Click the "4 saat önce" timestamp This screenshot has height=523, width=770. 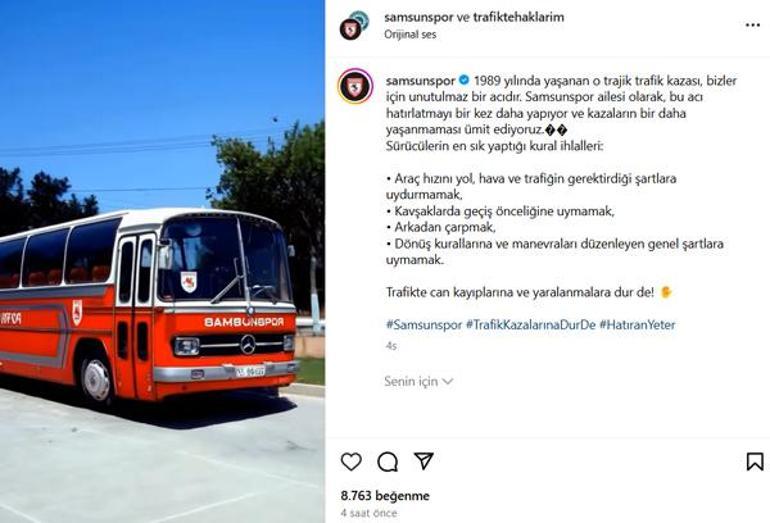369,513
